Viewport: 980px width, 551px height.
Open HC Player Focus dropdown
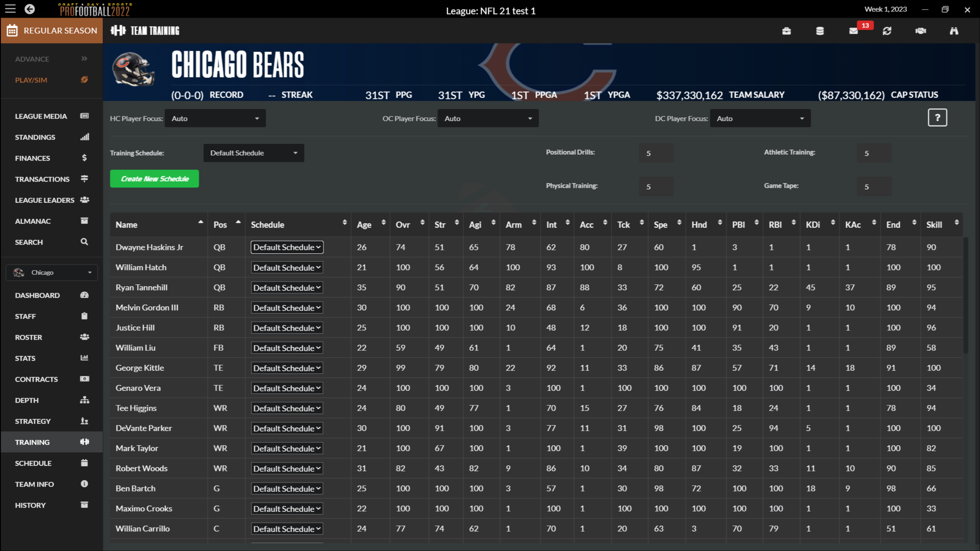pyautogui.click(x=215, y=118)
